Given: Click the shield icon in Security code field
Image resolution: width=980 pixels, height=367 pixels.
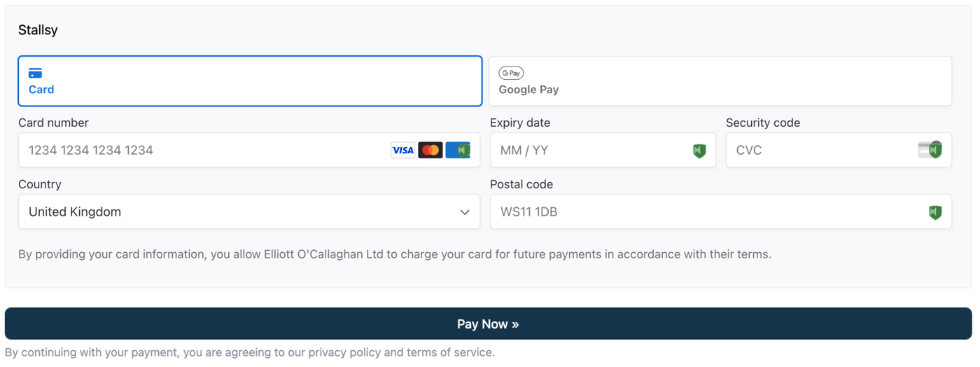Looking at the screenshot, I should [934, 150].
